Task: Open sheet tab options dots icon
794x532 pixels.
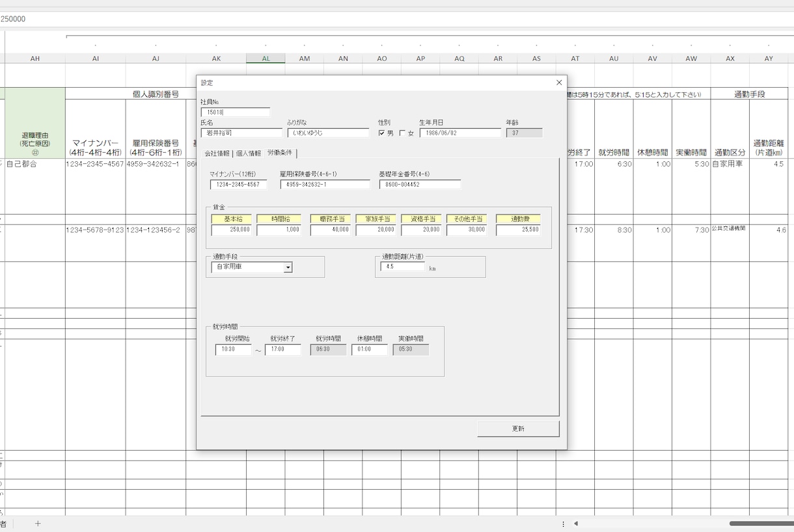Action: pos(564,524)
